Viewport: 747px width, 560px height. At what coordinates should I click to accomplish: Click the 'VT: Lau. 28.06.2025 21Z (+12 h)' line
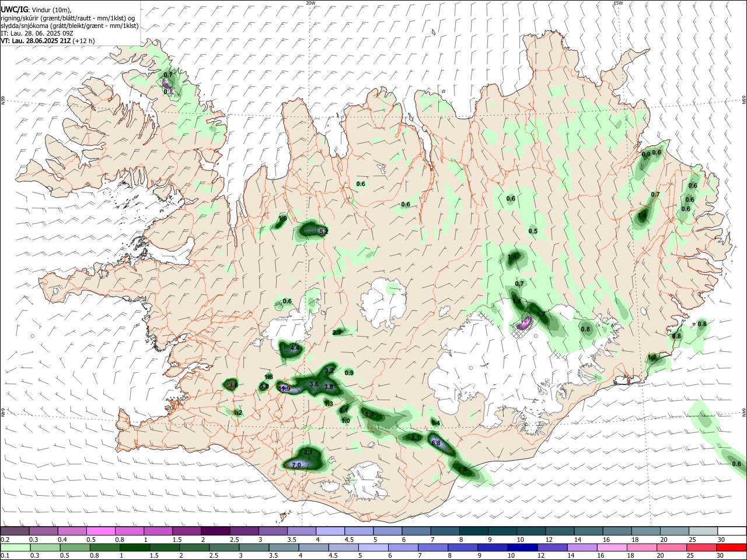click(47, 41)
